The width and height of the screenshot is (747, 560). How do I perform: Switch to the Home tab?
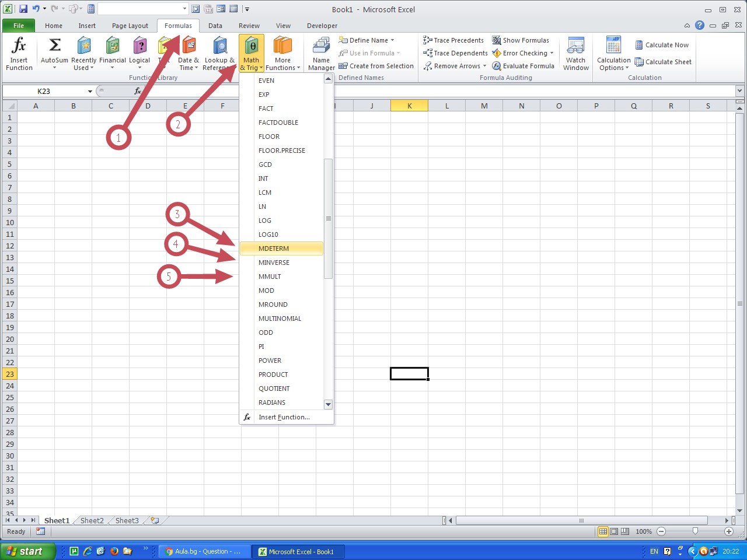(x=54, y=26)
